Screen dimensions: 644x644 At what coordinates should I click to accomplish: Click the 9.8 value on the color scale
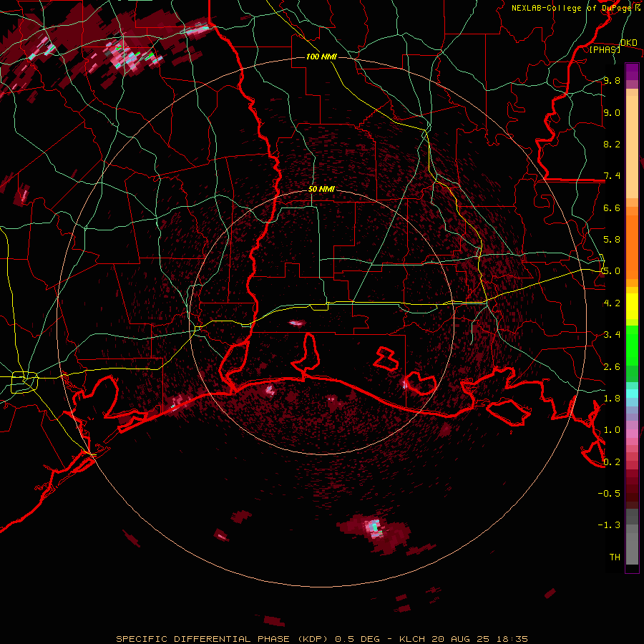[x=612, y=81]
